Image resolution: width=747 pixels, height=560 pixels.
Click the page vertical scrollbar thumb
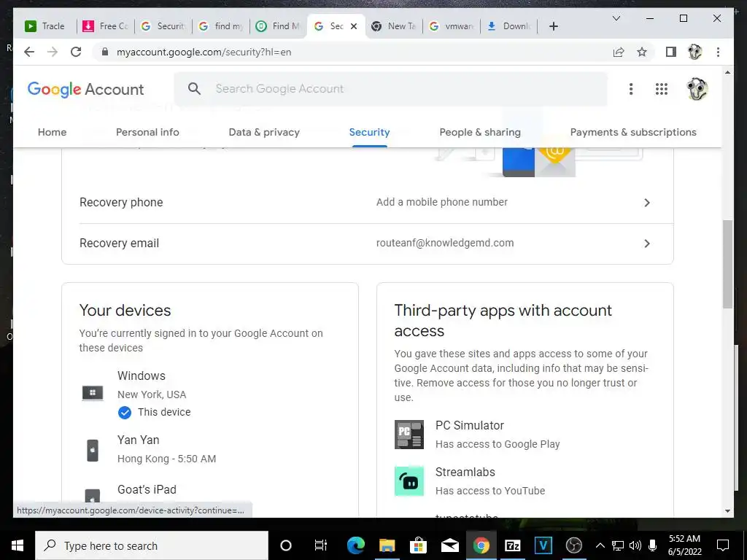coord(727,264)
